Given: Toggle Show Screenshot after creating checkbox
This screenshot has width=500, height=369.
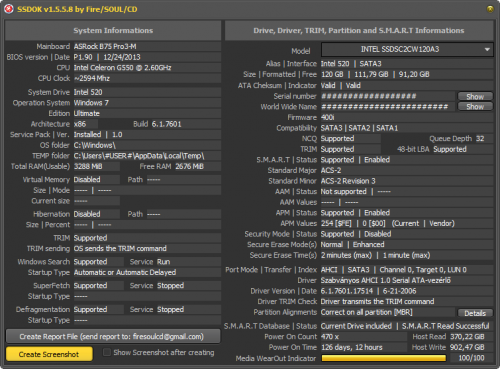Looking at the screenshot, I should tap(107, 352).
